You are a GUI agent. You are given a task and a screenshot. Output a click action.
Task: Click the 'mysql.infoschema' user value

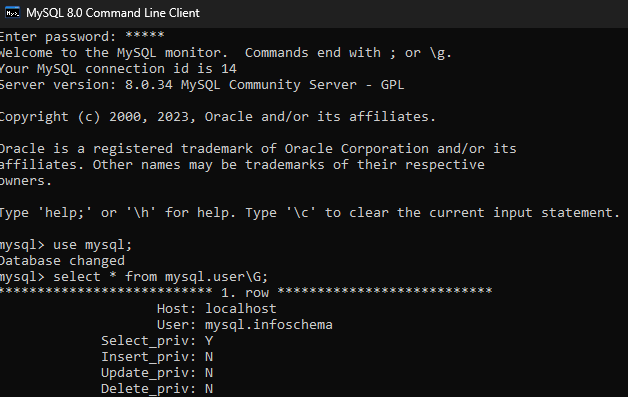click(x=269, y=324)
